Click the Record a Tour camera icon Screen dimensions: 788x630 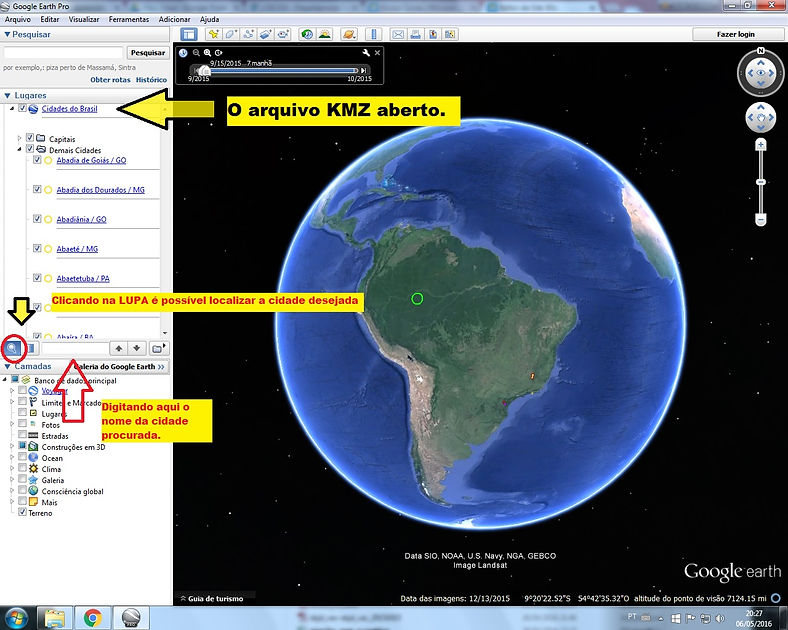coord(283,34)
